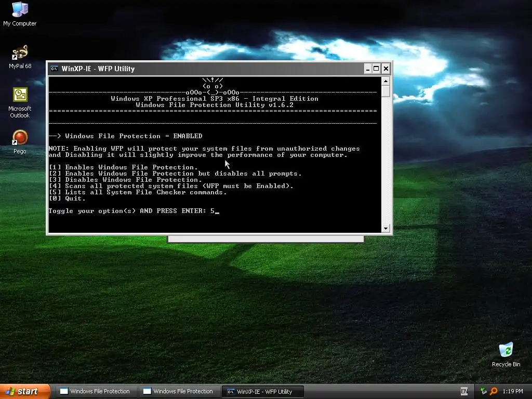The width and height of the screenshot is (532, 399).
Task: Click 'Windows File Protection Utility v1.6.2' header text
Action: [215, 105]
